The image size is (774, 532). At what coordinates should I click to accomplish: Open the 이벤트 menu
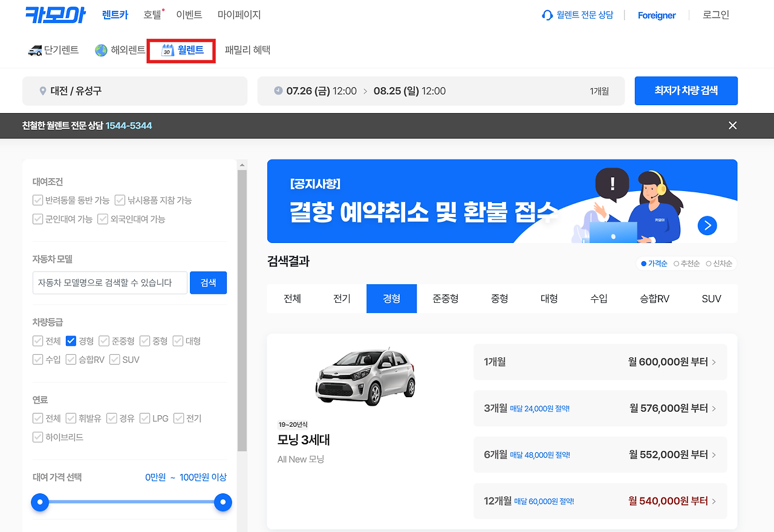click(x=189, y=15)
